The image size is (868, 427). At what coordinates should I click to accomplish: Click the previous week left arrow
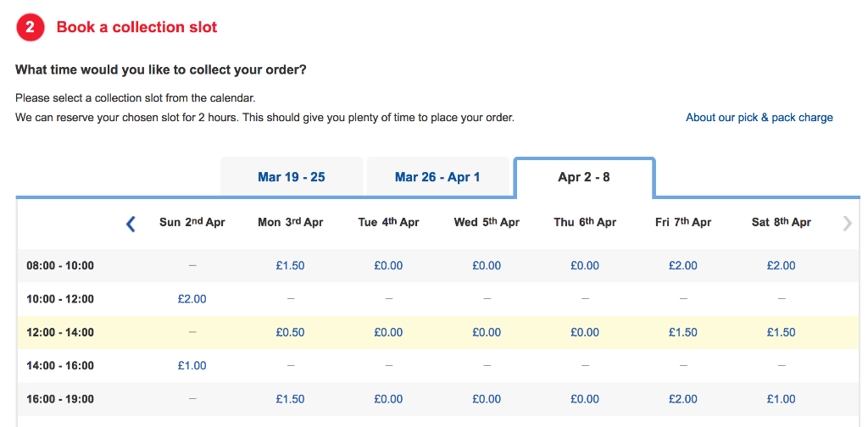[x=131, y=224]
